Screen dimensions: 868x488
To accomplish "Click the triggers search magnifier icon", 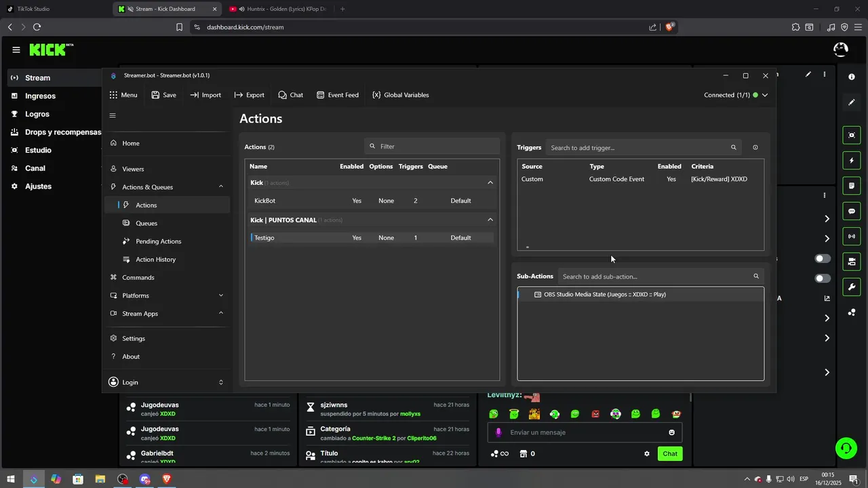I will [x=733, y=147].
